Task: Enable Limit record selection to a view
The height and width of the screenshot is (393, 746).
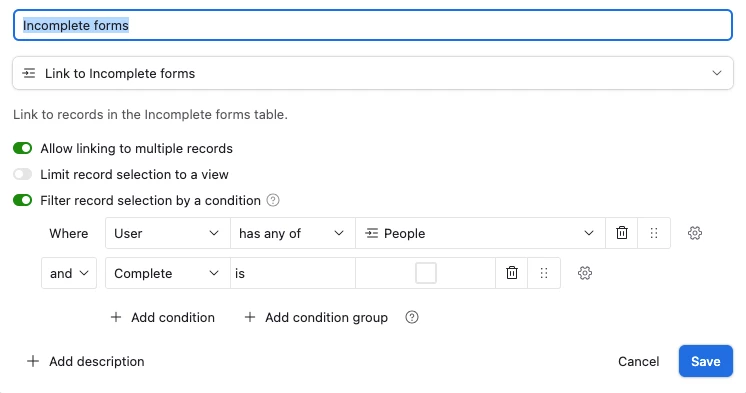Action: [22, 175]
